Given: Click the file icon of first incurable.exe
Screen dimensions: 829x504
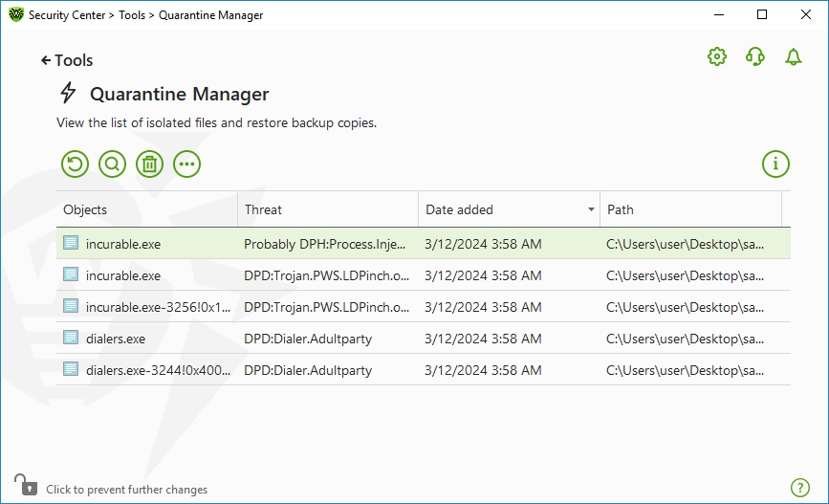Looking at the screenshot, I should tap(71, 243).
